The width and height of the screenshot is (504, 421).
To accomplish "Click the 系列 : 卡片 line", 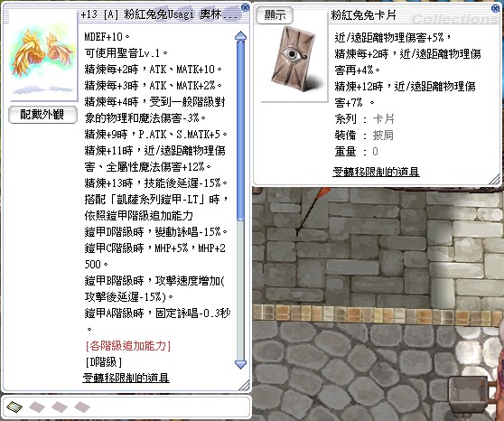I will click(364, 119).
